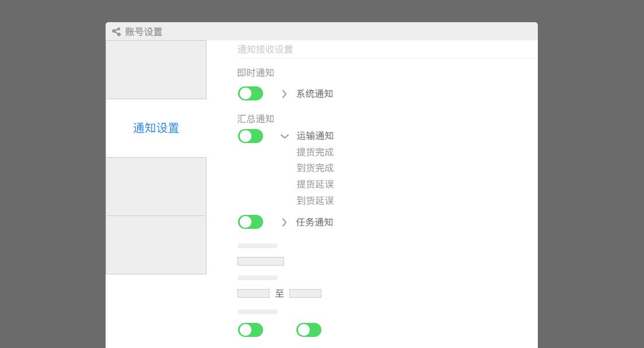The height and width of the screenshot is (348, 644).
Task: Open the blank sidebar tab directly below 通知设置
Action: [x=156, y=186]
